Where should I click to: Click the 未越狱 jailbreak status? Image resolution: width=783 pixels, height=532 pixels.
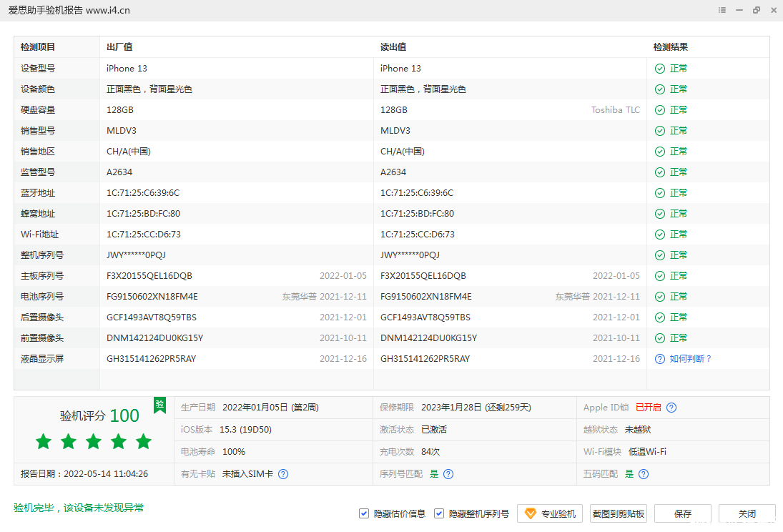pos(638,430)
